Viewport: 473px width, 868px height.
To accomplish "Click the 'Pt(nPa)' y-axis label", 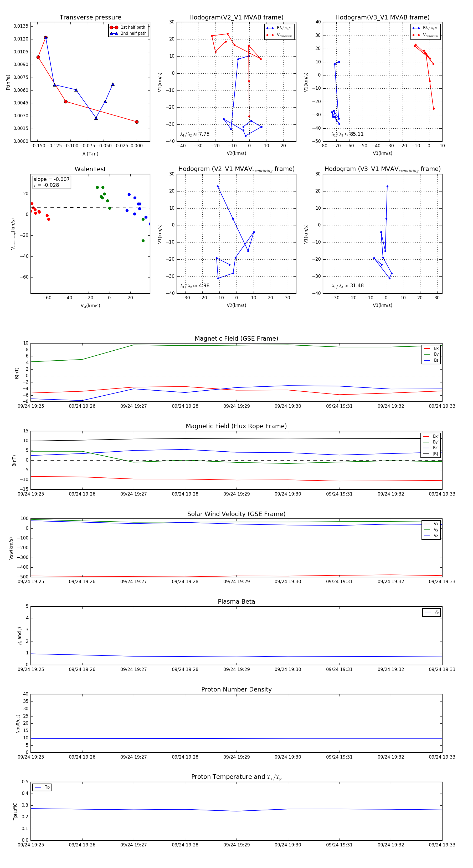I will [x=8, y=82].
